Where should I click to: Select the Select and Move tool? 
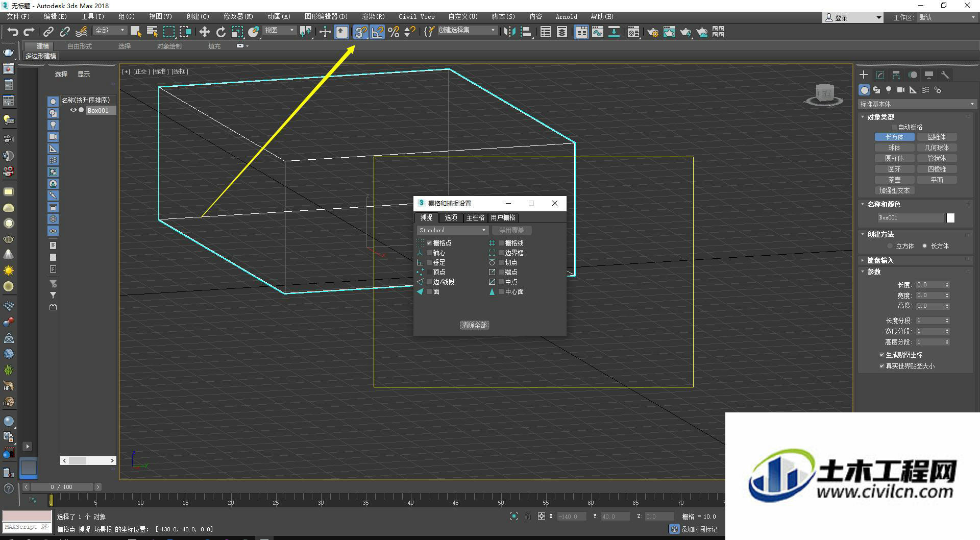click(x=204, y=32)
